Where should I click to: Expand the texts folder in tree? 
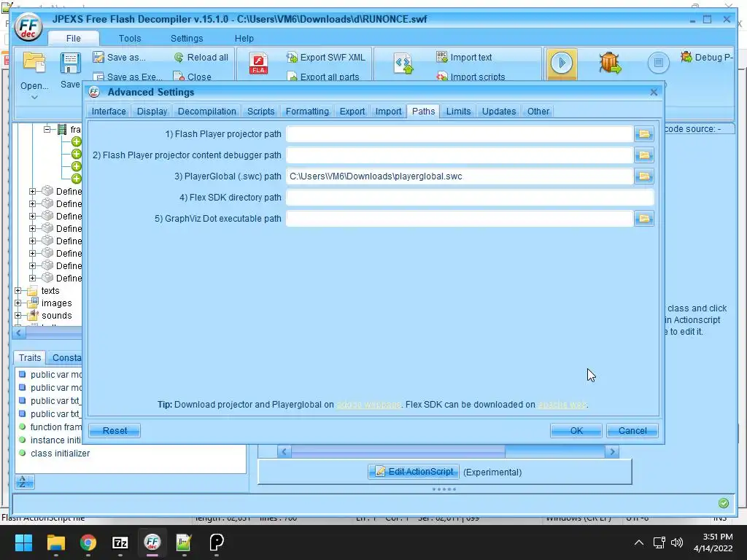pos(18,290)
